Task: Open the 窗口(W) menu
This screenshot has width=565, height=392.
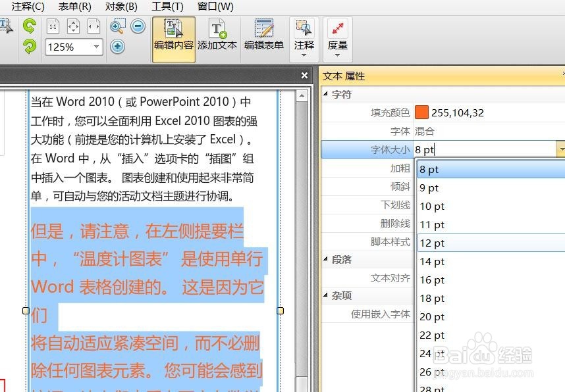Action: coord(215,7)
